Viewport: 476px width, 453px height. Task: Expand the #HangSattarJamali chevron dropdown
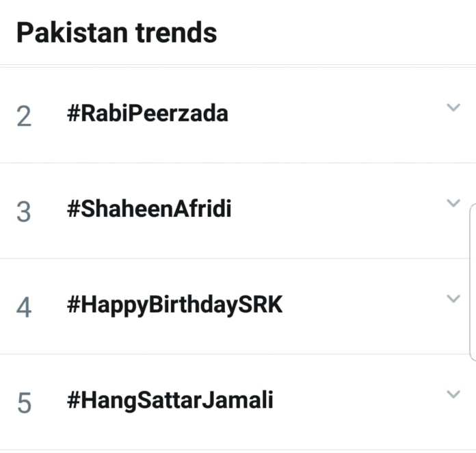[x=453, y=394]
